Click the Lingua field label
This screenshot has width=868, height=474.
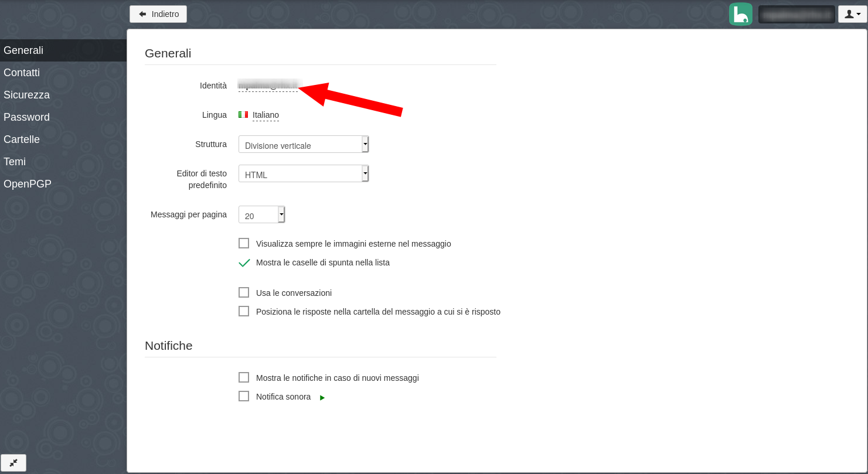[215, 115]
